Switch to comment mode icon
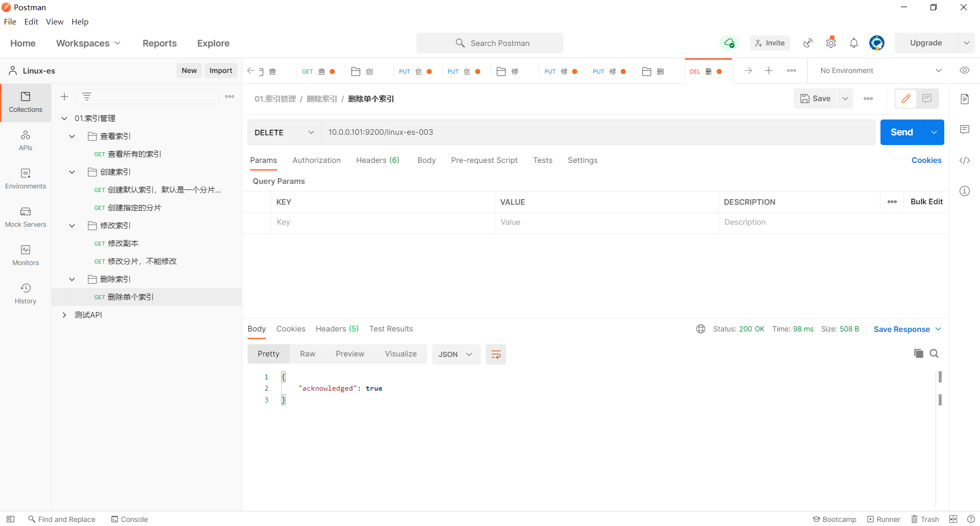This screenshot has height=526, width=980. (927, 99)
